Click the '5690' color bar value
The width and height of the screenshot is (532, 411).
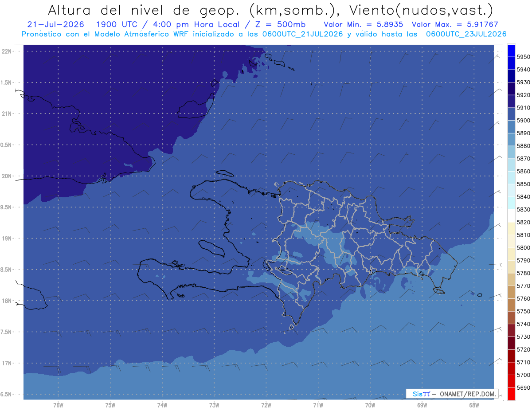point(523,388)
